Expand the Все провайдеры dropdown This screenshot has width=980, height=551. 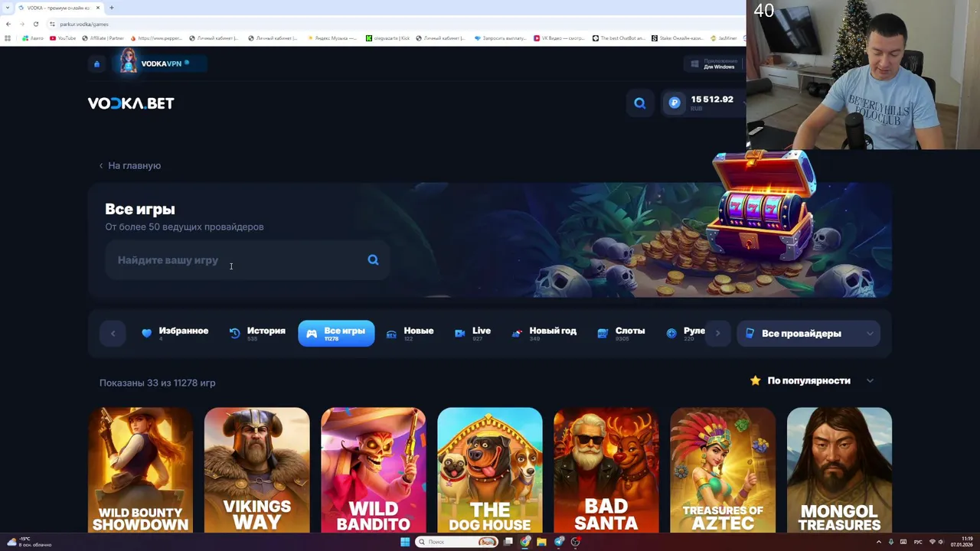[808, 333]
